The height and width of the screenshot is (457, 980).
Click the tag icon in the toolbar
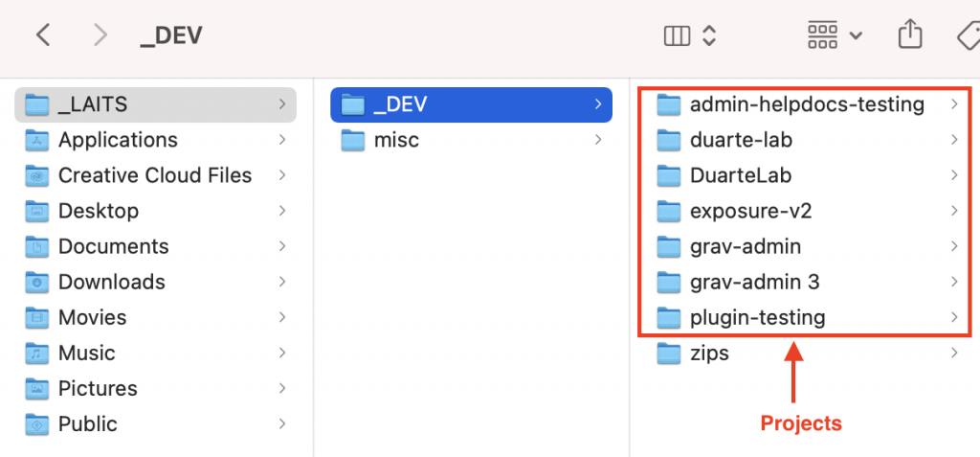coord(969,35)
